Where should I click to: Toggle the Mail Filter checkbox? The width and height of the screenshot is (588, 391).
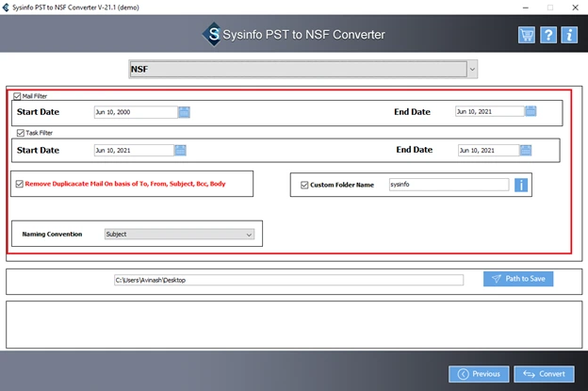tap(17, 96)
